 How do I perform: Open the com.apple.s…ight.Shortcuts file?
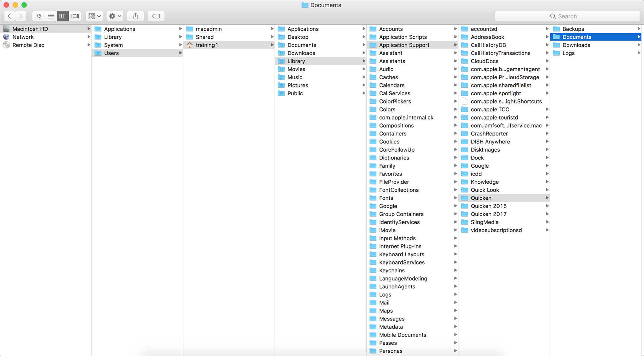pos(506,101)
